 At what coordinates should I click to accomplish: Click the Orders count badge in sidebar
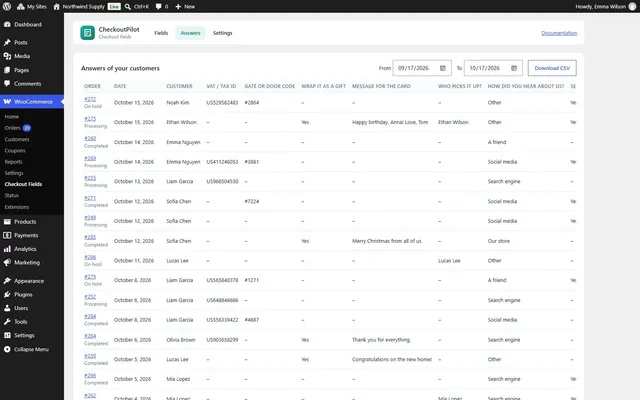[x=27, y=128]
